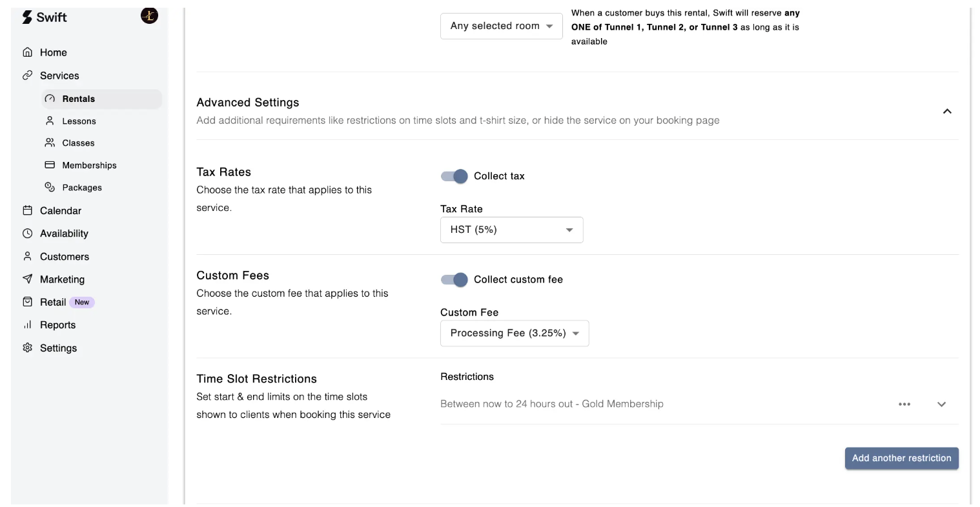Open Memberships in the sidebar
The width and height of the screenshot is (980, 507).
tap(89, 165)
